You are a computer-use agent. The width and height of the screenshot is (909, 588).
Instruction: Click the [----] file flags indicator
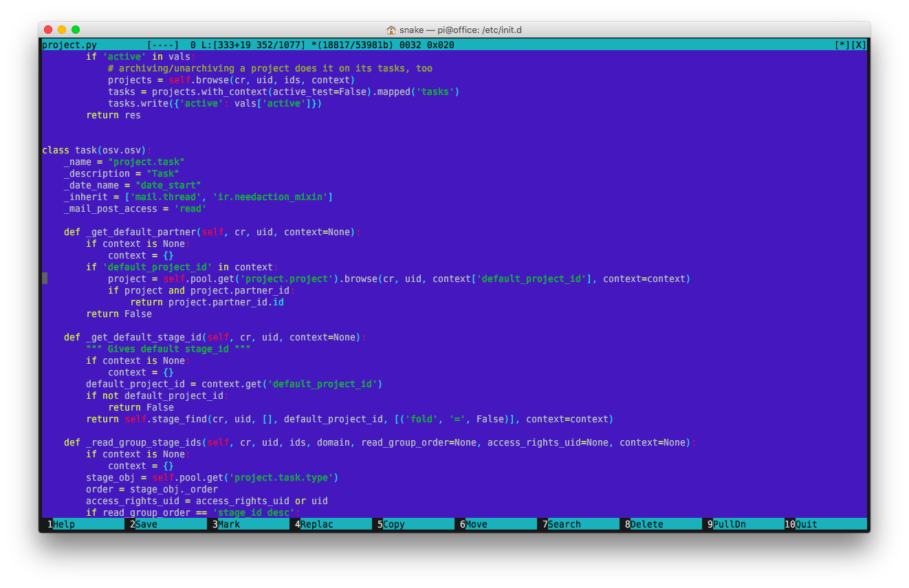pos(163,45)
